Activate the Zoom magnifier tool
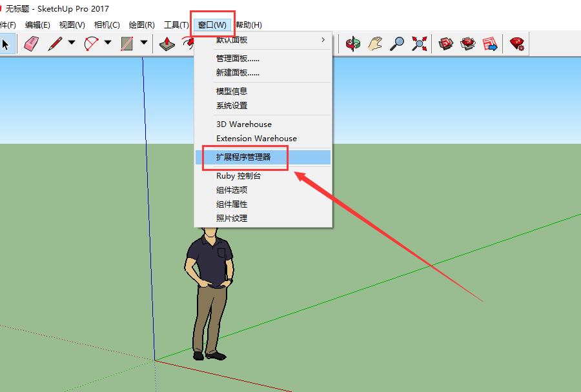This screenshot has width=581, height=392. point(397,44)
